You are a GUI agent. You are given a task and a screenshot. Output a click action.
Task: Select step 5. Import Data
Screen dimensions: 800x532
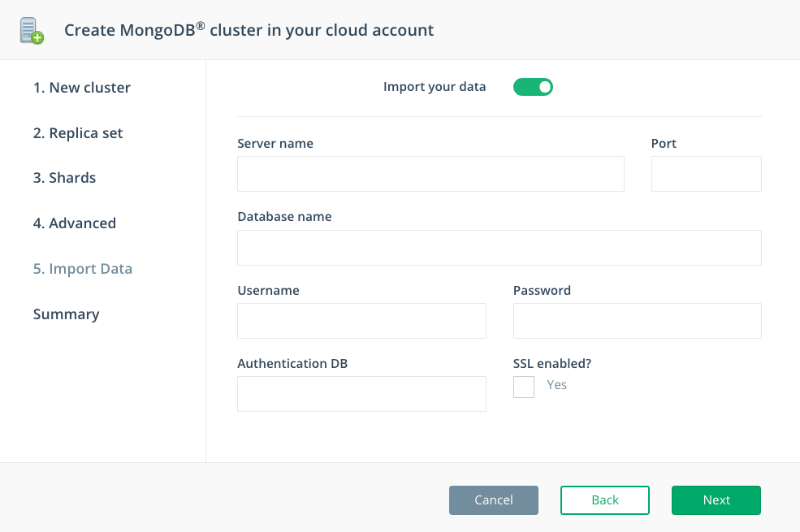83,269
